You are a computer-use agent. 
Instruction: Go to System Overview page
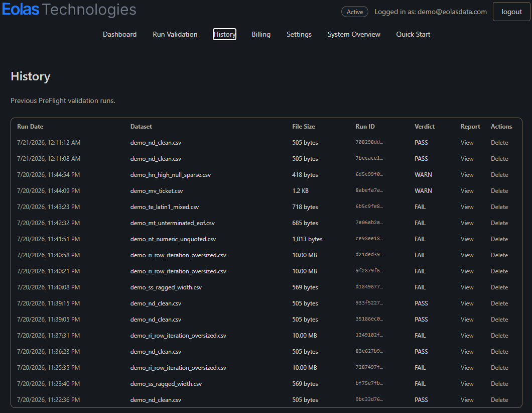click(354, 34)
